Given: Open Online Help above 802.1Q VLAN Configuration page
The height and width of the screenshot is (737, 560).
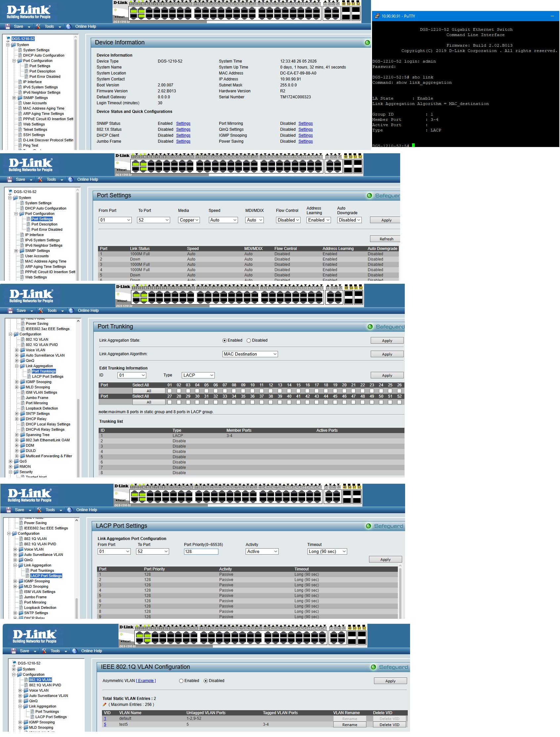Looking at the screenshot, I should [92, 651].
